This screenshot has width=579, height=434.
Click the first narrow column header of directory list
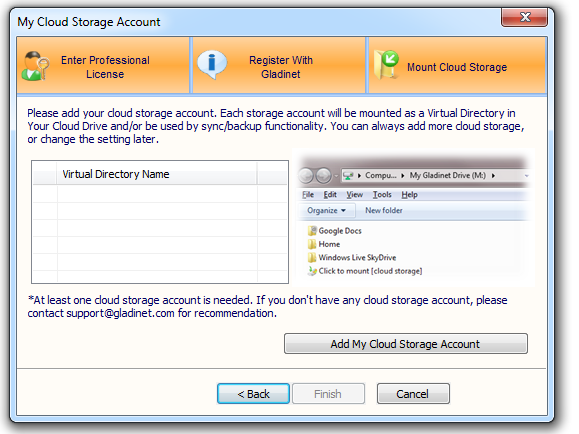click(45, 174)
